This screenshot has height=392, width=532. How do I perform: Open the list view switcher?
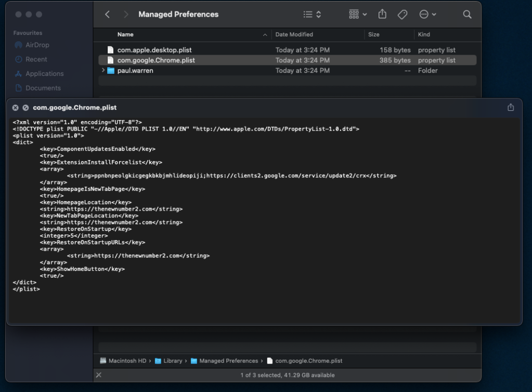tap(312, 14)
